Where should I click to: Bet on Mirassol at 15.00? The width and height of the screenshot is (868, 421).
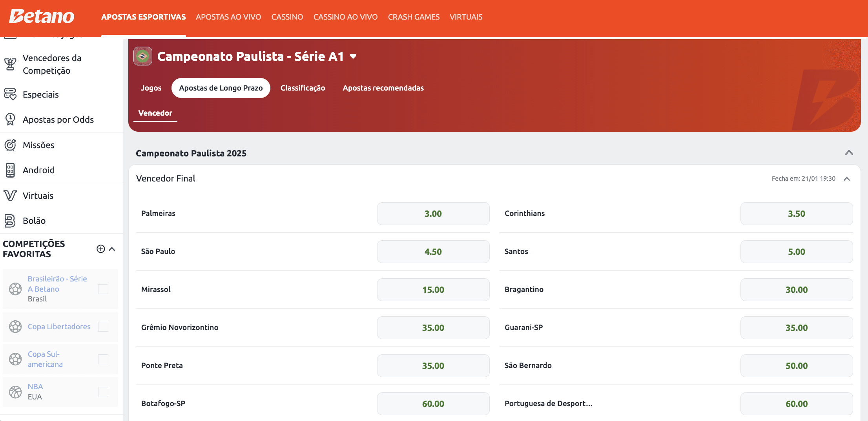click(433, 290)
